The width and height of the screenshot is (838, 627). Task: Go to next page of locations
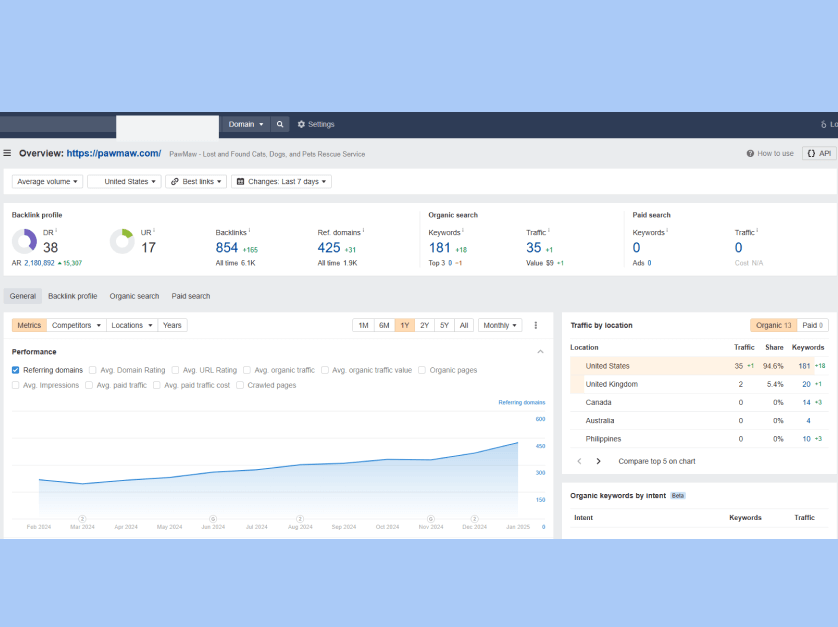pyautogui.click(x=599, y=461)
